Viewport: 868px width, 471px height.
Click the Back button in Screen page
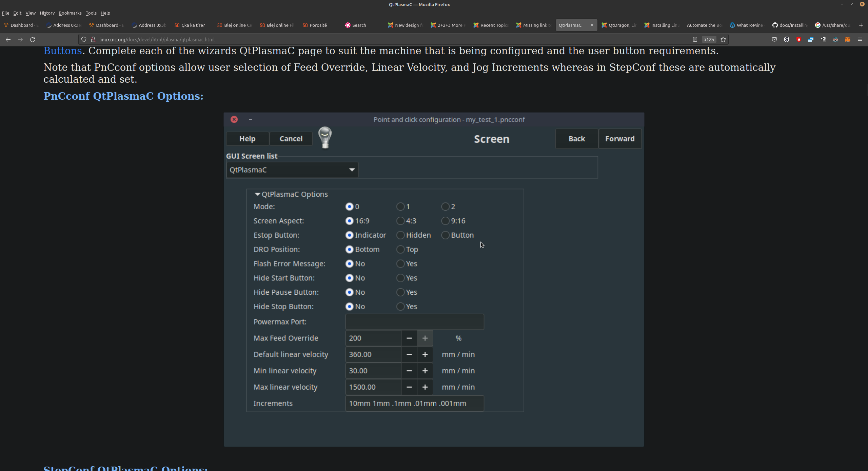coord(577,139)
